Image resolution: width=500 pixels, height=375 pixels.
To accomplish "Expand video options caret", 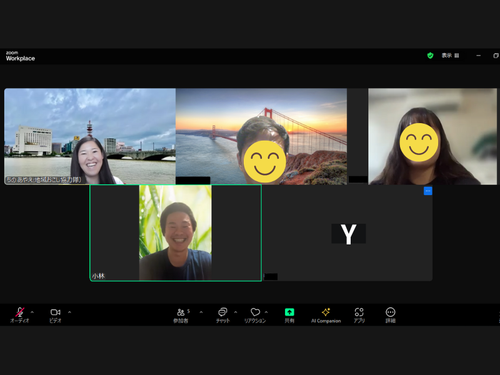I will 70,312.
